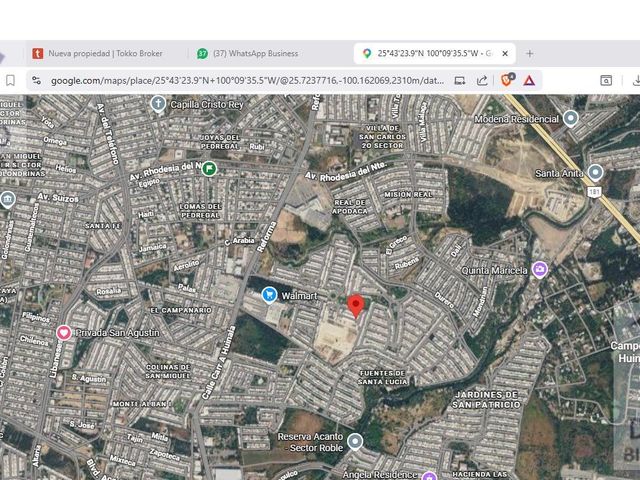Select the Modena Residencial place marker

tap(571, 118)
